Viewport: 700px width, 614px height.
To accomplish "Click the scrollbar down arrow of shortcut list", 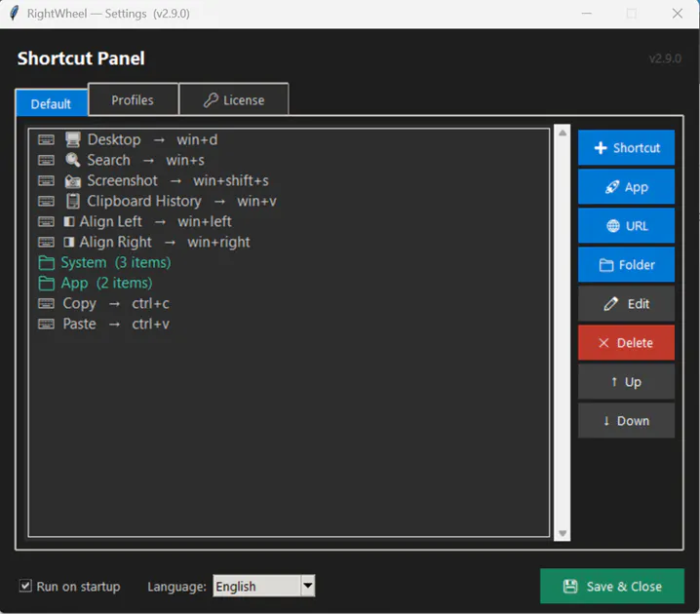I will 563,533.
